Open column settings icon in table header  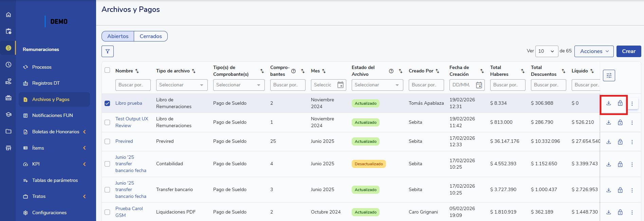(609, 75)
